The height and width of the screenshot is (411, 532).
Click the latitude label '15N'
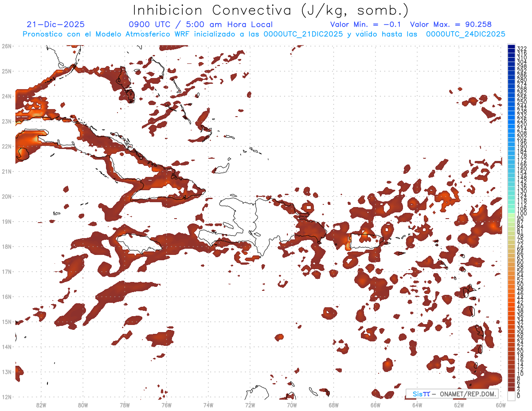click(7, 321)
